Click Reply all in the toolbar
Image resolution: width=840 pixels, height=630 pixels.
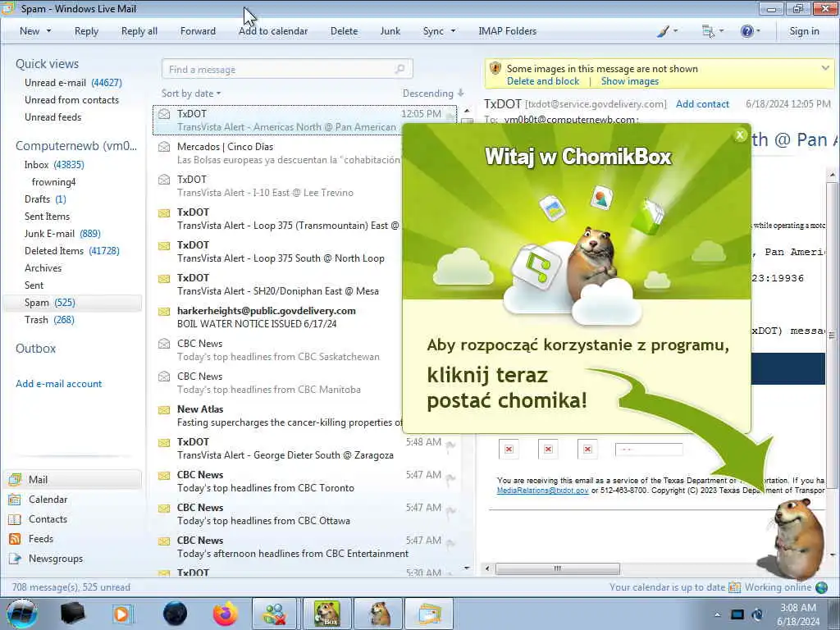[x=139, y=31]
